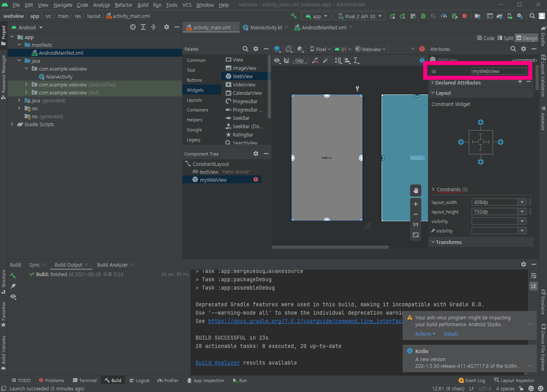The width and height of the screenshot is (547, 392).
Task: Open the Profile app gauge icon
Action: (x=444, y=16)
